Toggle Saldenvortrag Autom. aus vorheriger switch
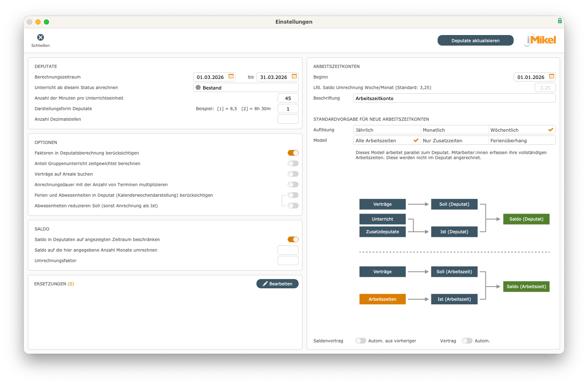Screen dimensions: 588x385 [x=360, y=341]
